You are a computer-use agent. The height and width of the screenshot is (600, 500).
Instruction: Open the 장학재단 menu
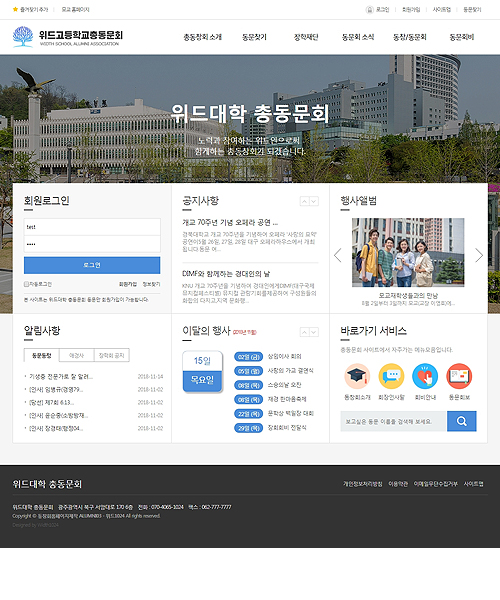pyautogui.click(x=306, y=37)
